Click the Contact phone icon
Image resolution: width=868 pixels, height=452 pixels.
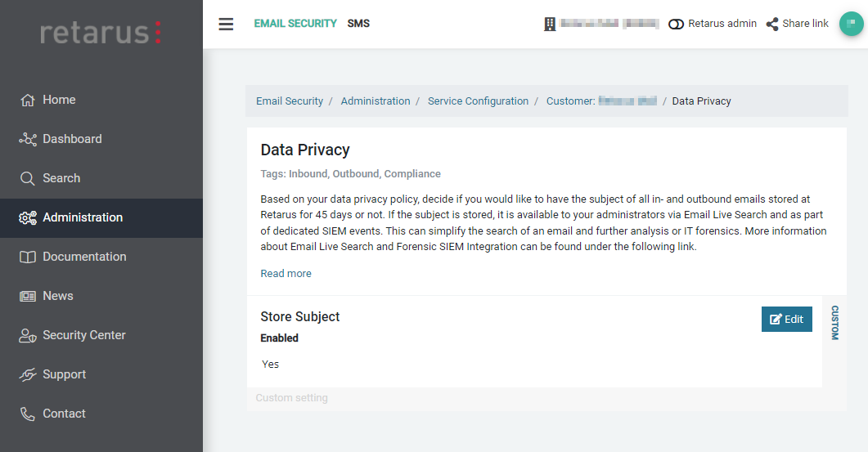(x=28, y=414)
